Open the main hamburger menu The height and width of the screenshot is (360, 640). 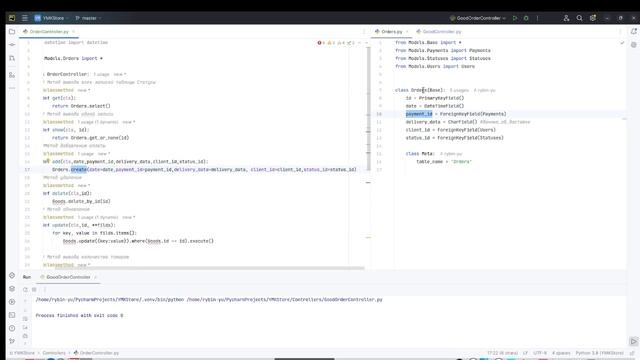click(x=25, y=18)
